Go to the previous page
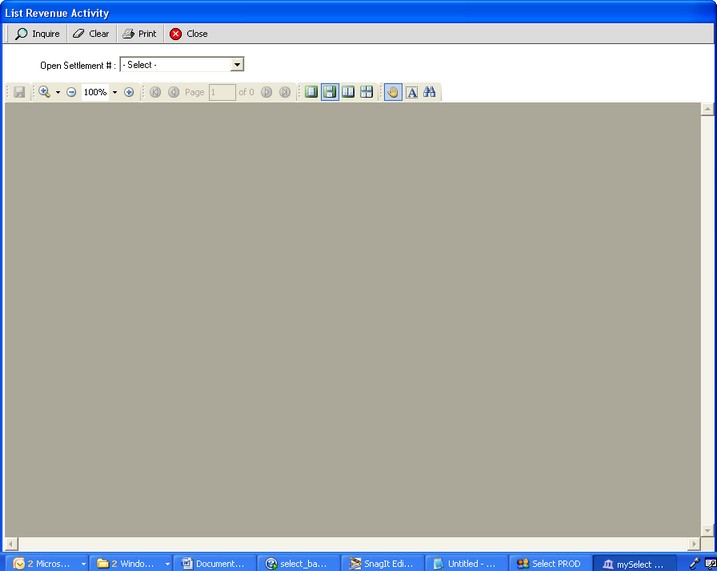Viewport: 717px width, 571px height. point(174,92)
